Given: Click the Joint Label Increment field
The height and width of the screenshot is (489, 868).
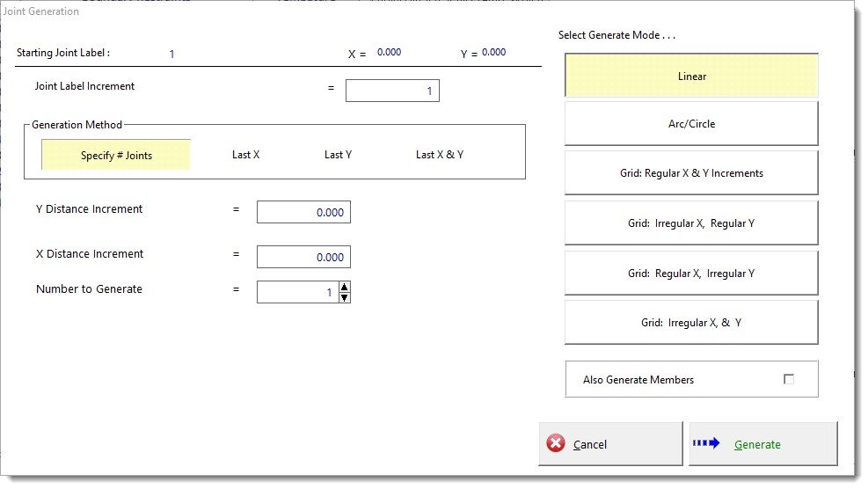Looking at the screenshot, I should (392, 91).
